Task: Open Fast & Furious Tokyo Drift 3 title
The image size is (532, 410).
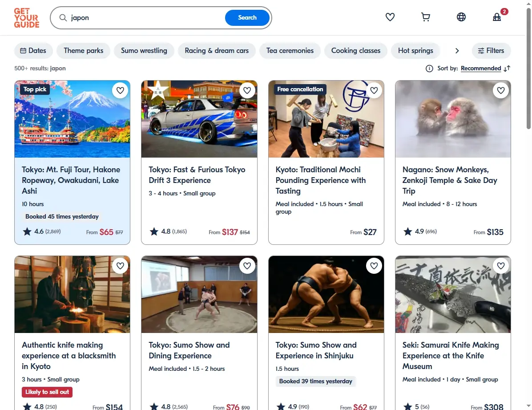Action: coord(197,175)
